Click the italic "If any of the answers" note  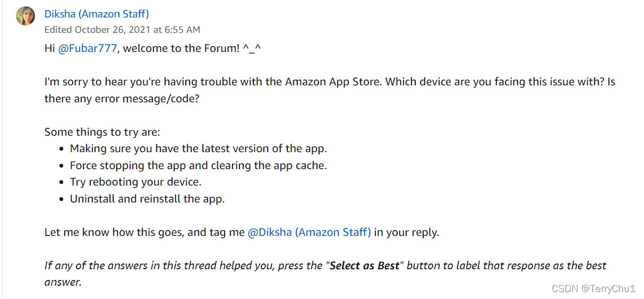click(x=325, y=274)
